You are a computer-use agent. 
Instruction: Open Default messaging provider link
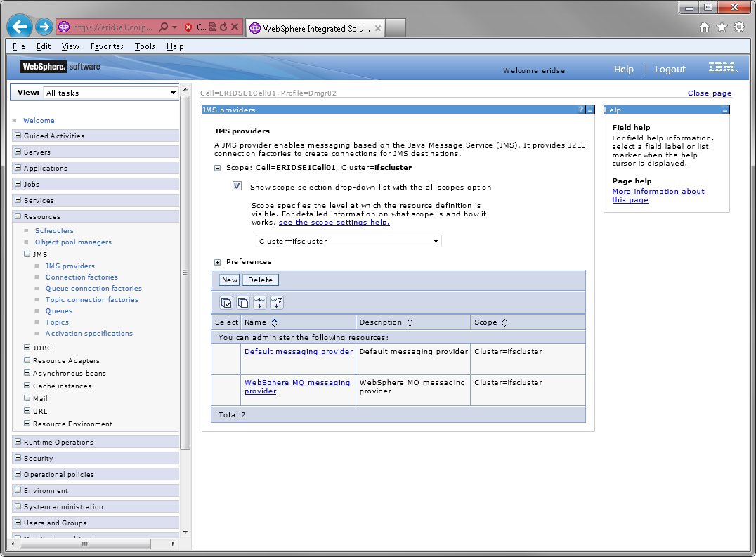(299, 352)
